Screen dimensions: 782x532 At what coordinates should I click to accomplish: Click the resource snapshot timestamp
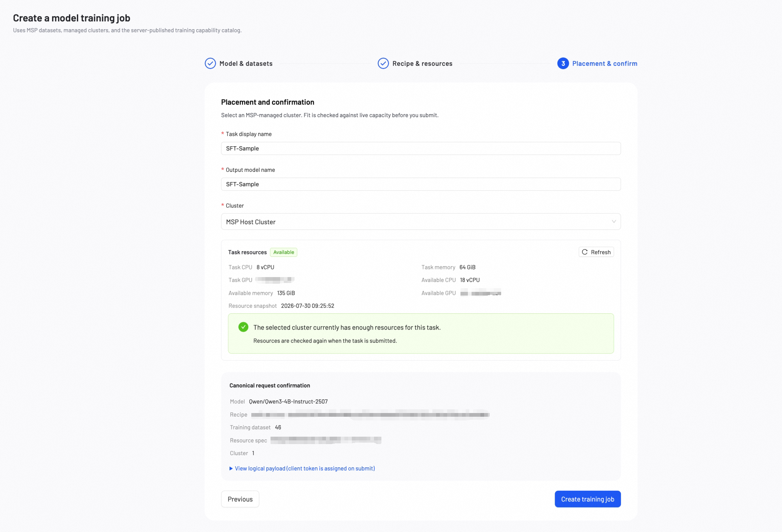307,306
